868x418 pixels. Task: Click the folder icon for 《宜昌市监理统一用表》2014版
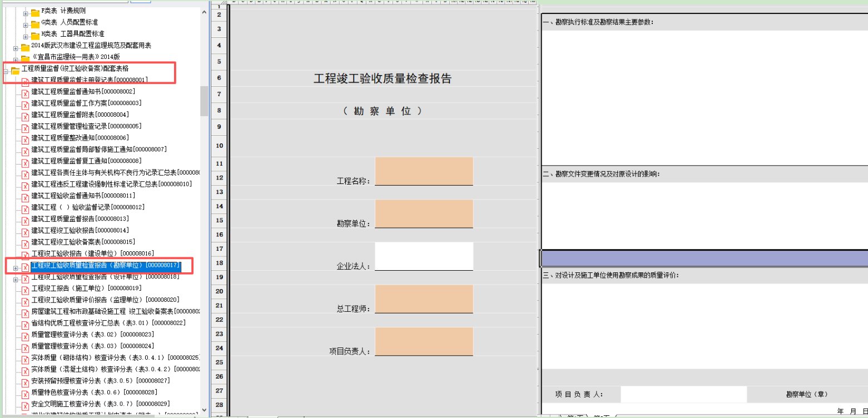click(26, 58)
